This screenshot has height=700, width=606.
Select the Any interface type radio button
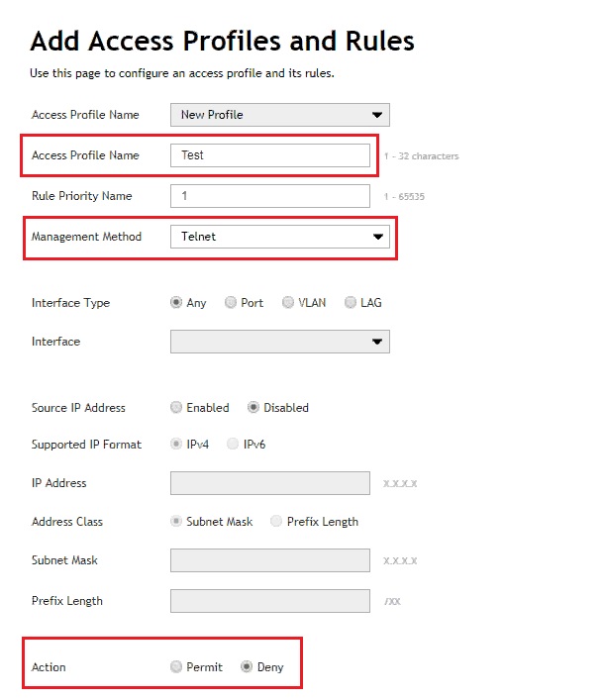point(176,303)
